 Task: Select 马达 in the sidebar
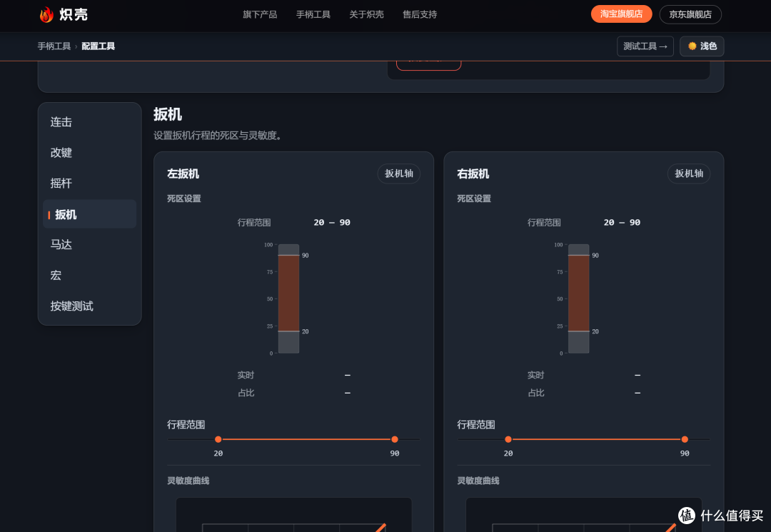[89, 244]
